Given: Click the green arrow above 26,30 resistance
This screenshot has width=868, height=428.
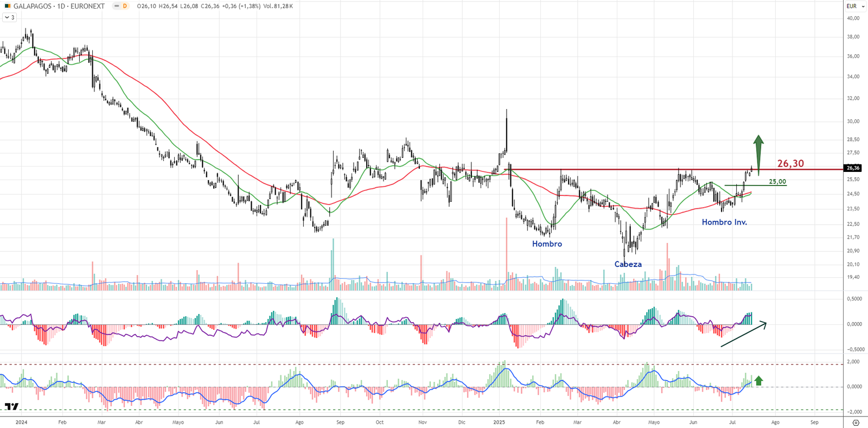Looking at the screenshot, I should tap(758, 152).
